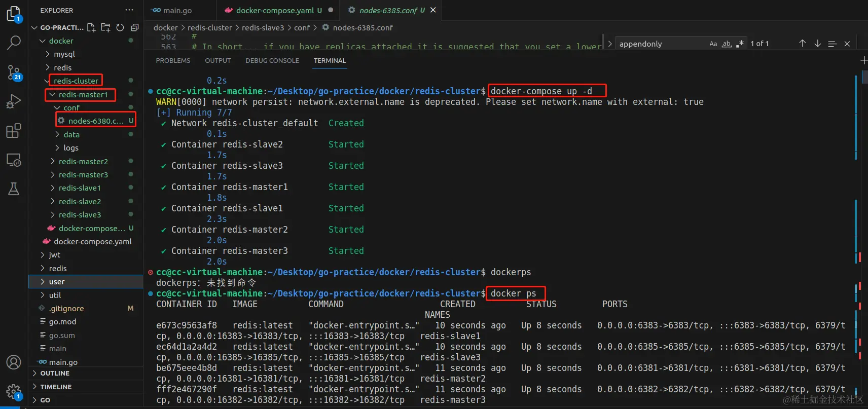Click the docker breadcrumb segment
The image size is (868, 409).
[166, 27]
